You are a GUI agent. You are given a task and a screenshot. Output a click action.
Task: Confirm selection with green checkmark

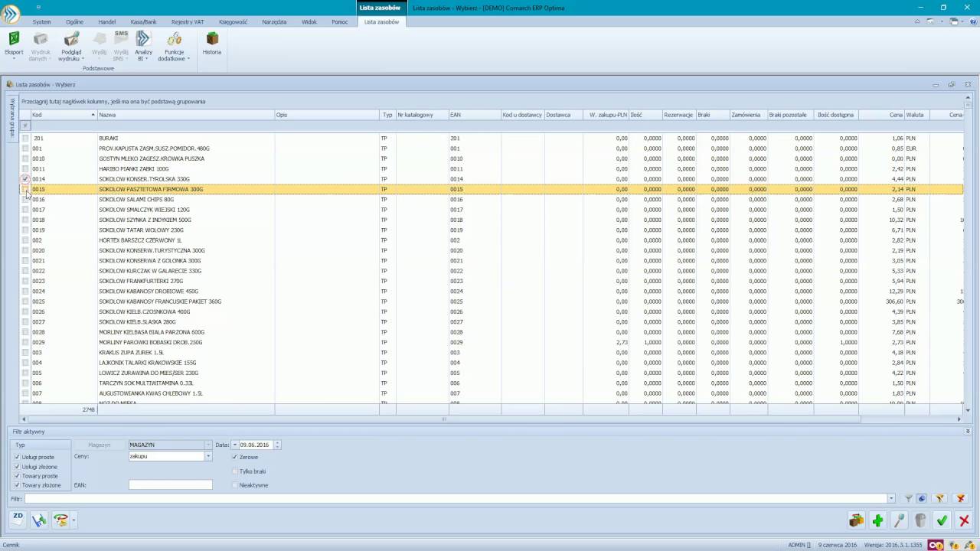(x=942, y=521)
